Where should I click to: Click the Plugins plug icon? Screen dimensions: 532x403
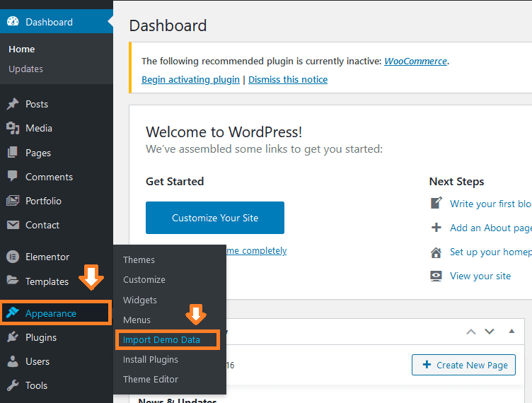click(x=13, y=337)
